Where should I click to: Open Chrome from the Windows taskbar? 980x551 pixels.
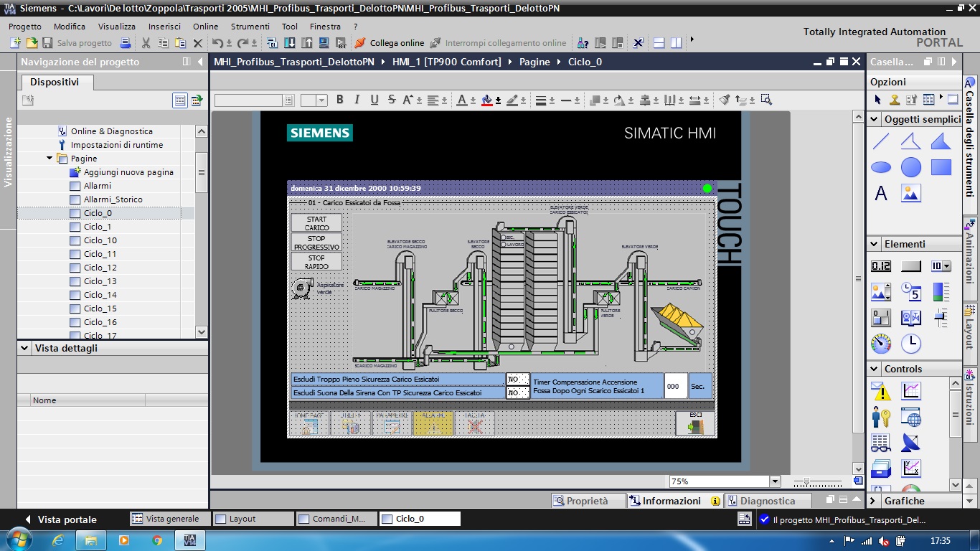(157, 540)
